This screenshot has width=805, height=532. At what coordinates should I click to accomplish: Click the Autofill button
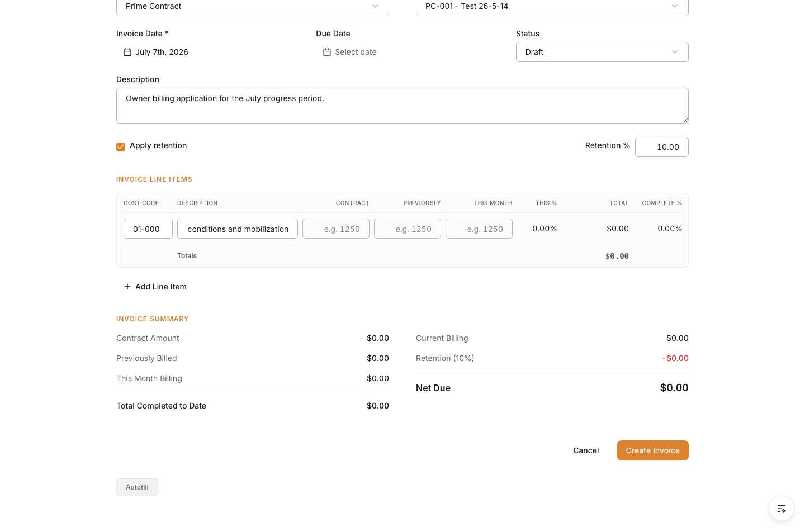[x=137, y=487]
